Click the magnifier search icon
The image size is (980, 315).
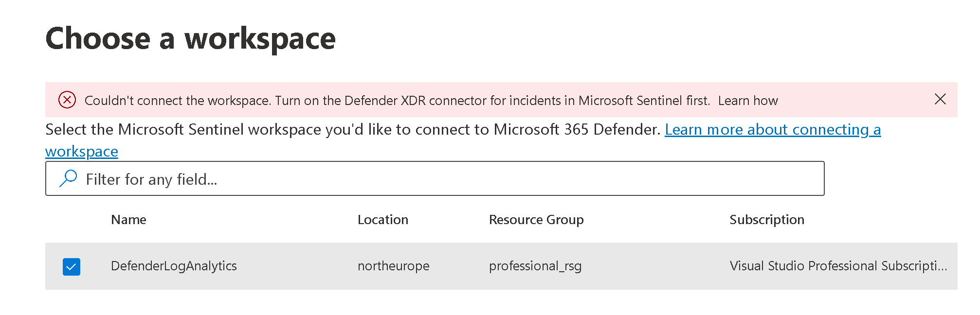pyautogui.click(x=68, y=178)
